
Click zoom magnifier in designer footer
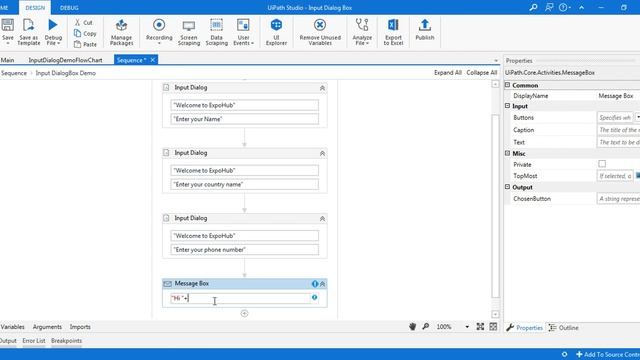pyautogui.click(x=425, y=327)
